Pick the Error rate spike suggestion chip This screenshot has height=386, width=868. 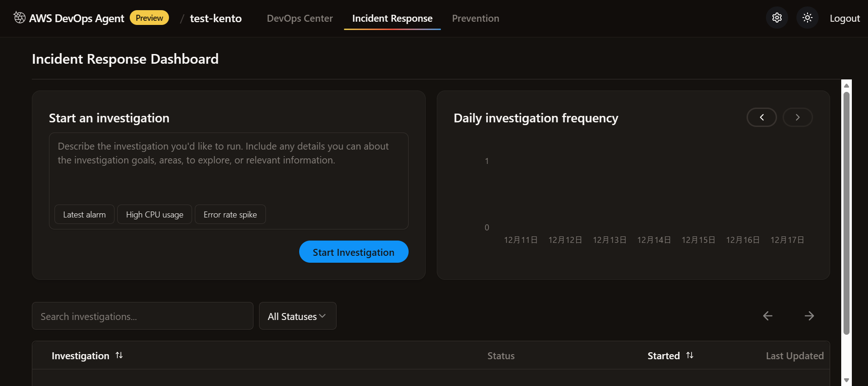(x=230, y=215)
